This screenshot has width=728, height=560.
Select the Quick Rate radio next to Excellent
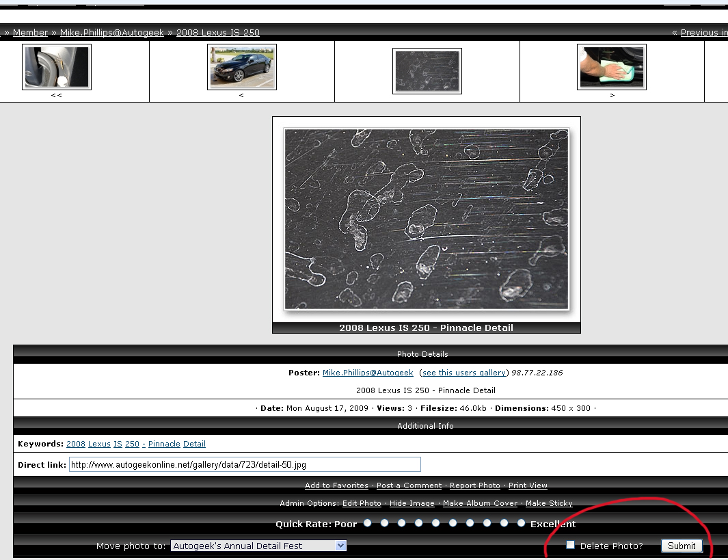(x=521, y=523)
